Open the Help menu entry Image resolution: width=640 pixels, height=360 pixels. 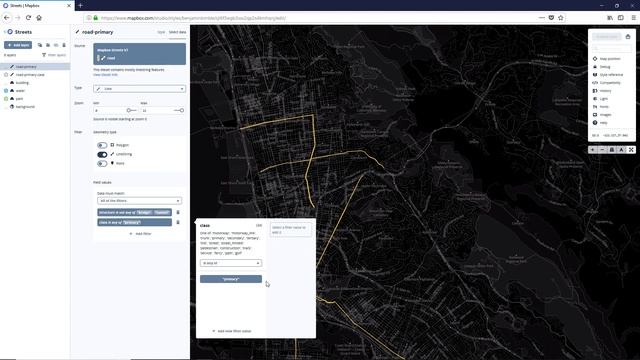coord(600,122)
